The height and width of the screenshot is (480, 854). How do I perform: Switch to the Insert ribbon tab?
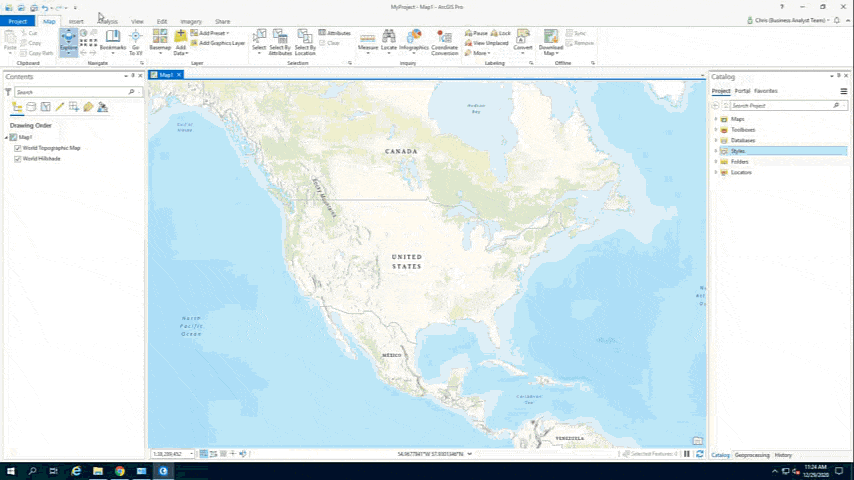[76, 21]
